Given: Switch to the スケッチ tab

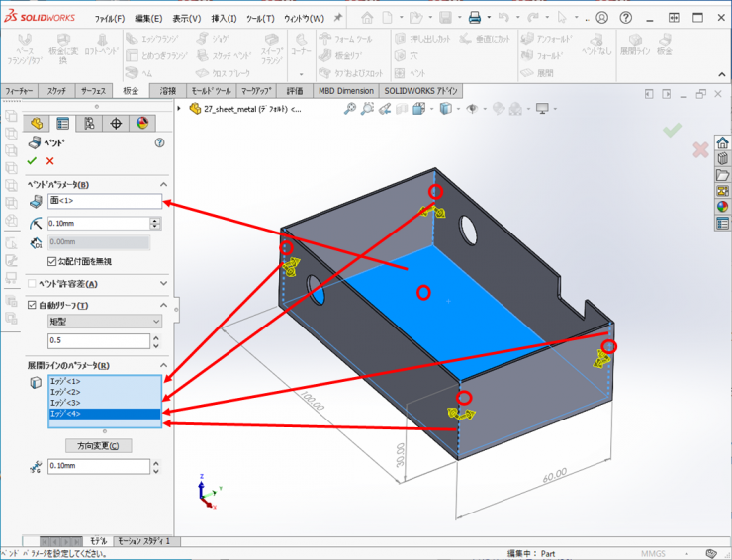Looking at the screenshot, I should [58, 91].
